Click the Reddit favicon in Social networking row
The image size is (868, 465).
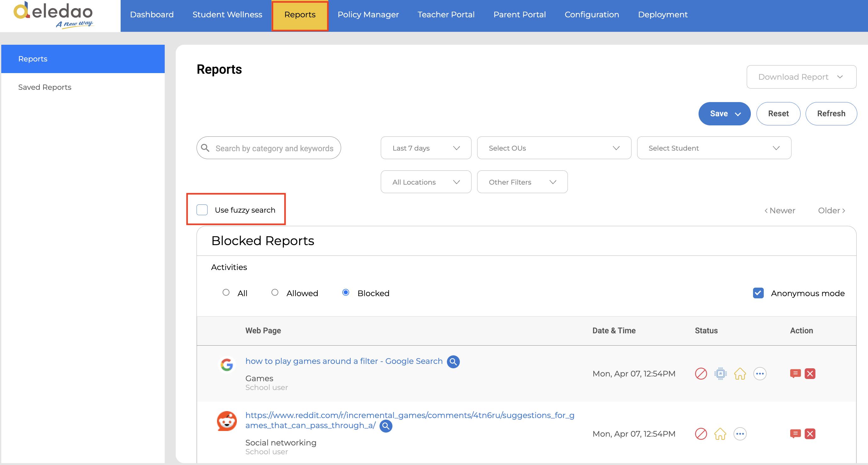227,421
